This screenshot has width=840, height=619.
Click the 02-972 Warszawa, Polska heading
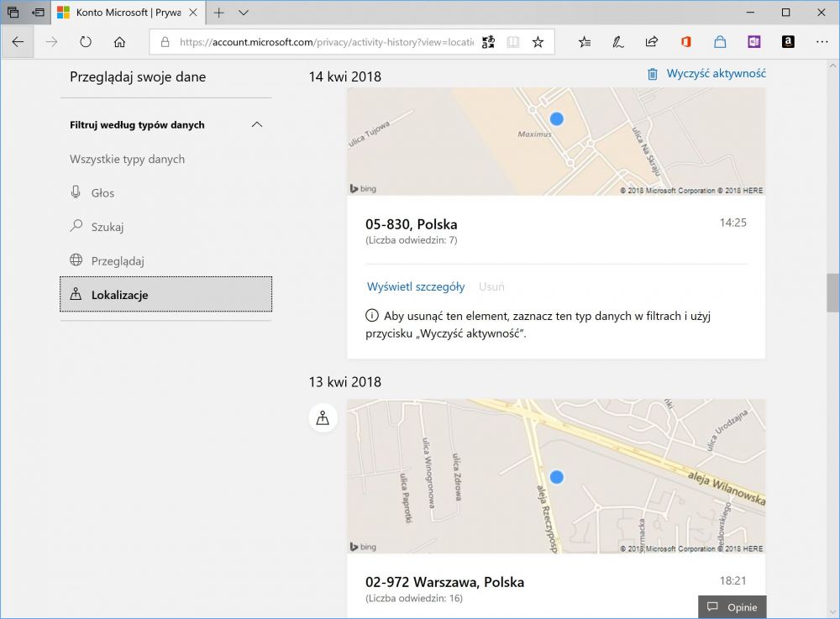[444, 582]
